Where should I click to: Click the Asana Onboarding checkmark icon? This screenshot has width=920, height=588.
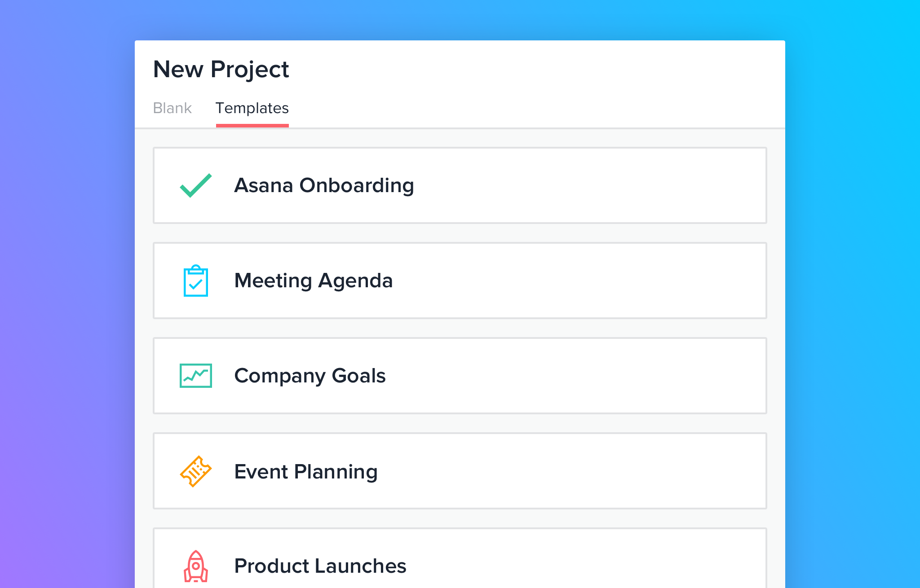[195, 185]
